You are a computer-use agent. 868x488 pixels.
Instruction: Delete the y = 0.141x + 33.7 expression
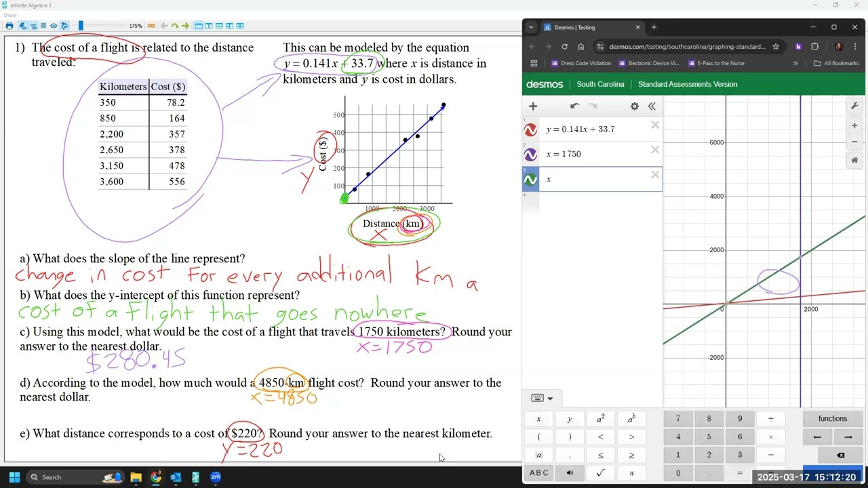(x=655, y=125)
